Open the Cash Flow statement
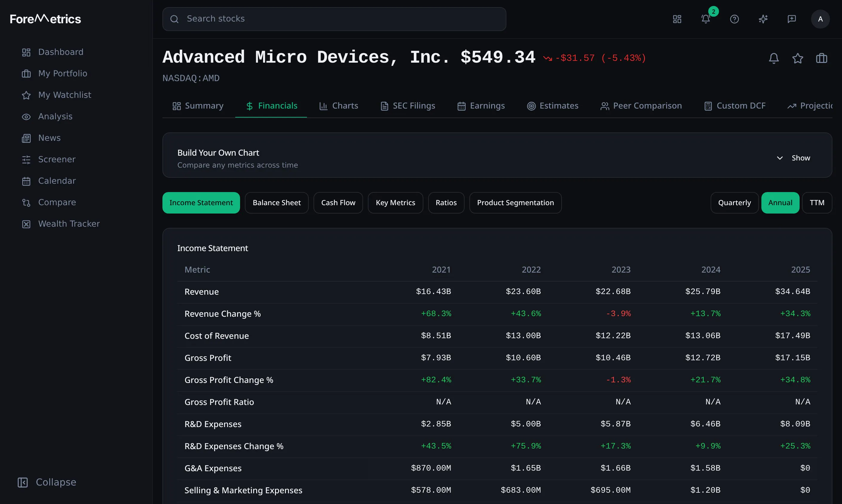This screenshot has height=504, width=842. point(338,203)
